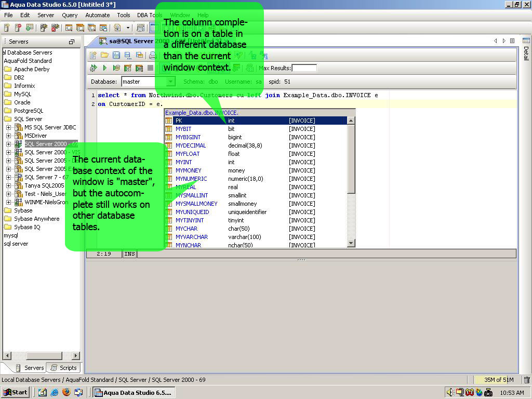The image size is (532, 399).
Task: Click the green Run current statement arrow
Action: pyautogui.click(x=105, y=68)
